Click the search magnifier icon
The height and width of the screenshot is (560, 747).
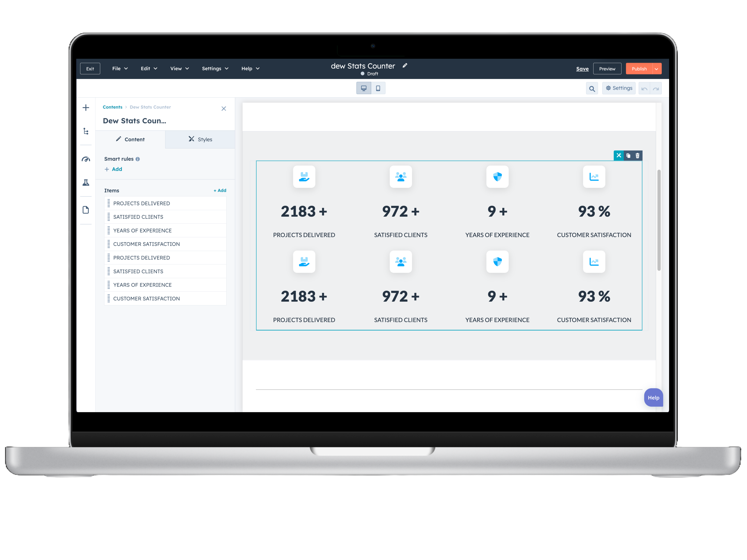(x=592, y=88)
